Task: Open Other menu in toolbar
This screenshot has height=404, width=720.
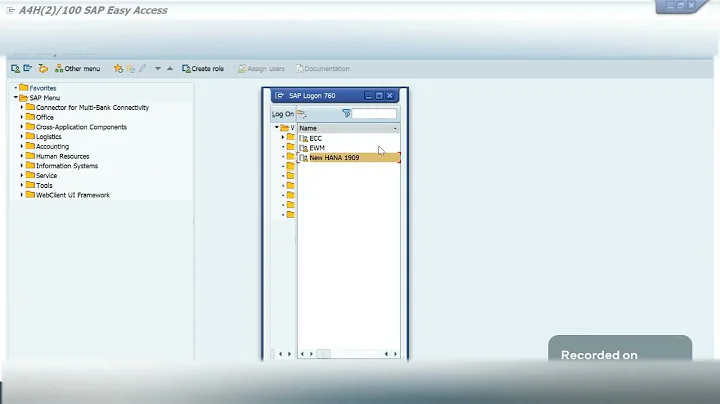Action: click(x=77, y=69)
